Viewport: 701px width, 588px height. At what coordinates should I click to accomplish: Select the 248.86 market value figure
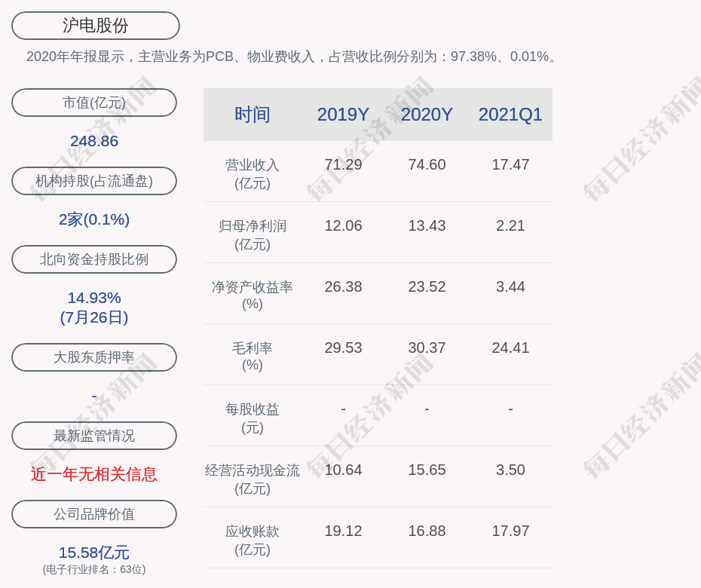(93, 141)
